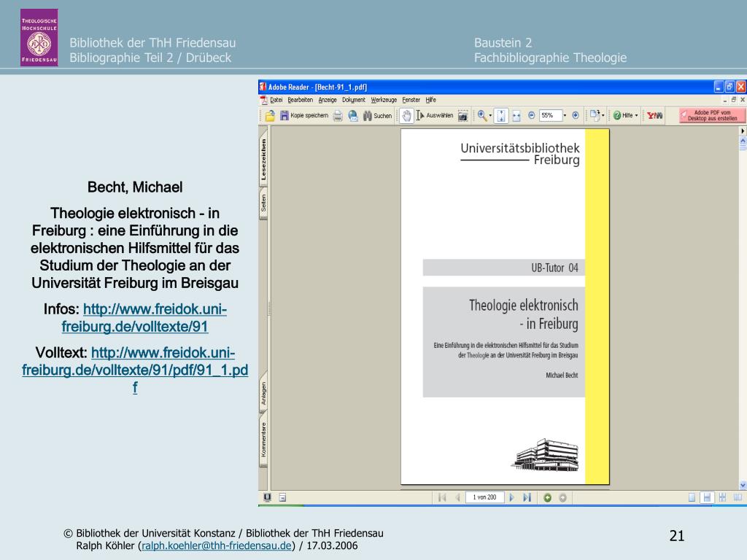Click Michael Becht author name on PDF

562,376
